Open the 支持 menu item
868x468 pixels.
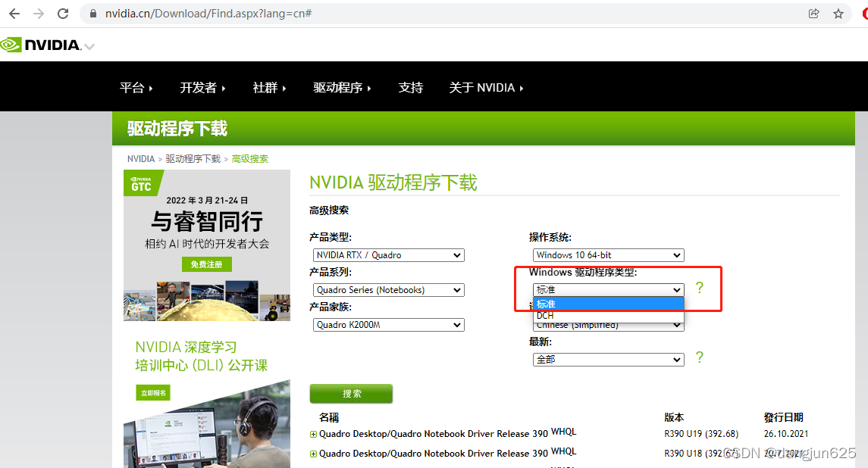coord(410,87)
